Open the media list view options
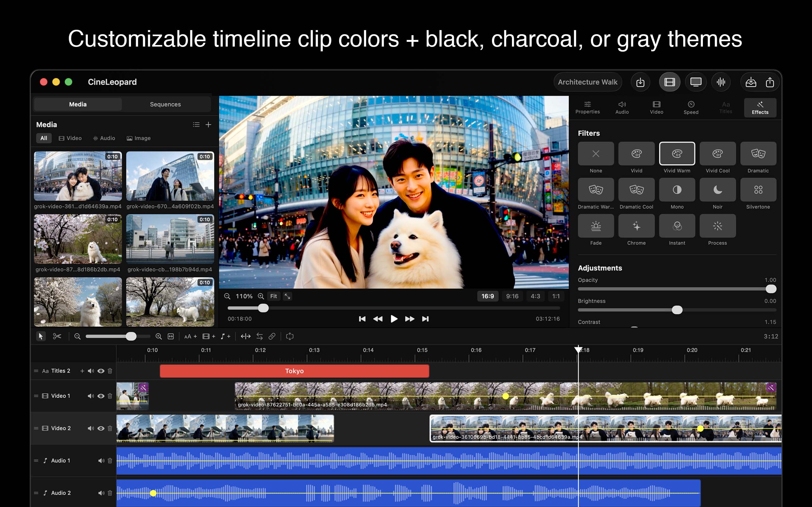The image size is (812, 507). (x=196, y=125)
